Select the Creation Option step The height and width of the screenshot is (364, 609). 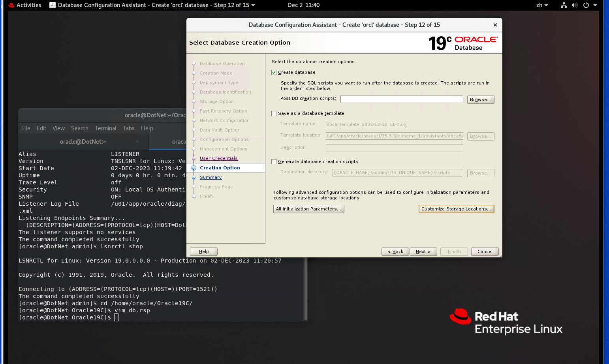[x=220, y=168]
